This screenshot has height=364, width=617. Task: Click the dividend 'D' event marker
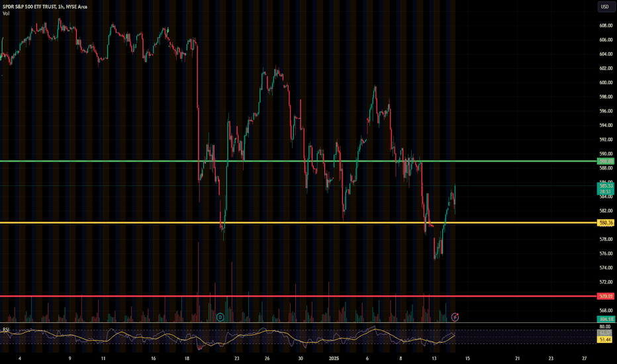[220, 317]
